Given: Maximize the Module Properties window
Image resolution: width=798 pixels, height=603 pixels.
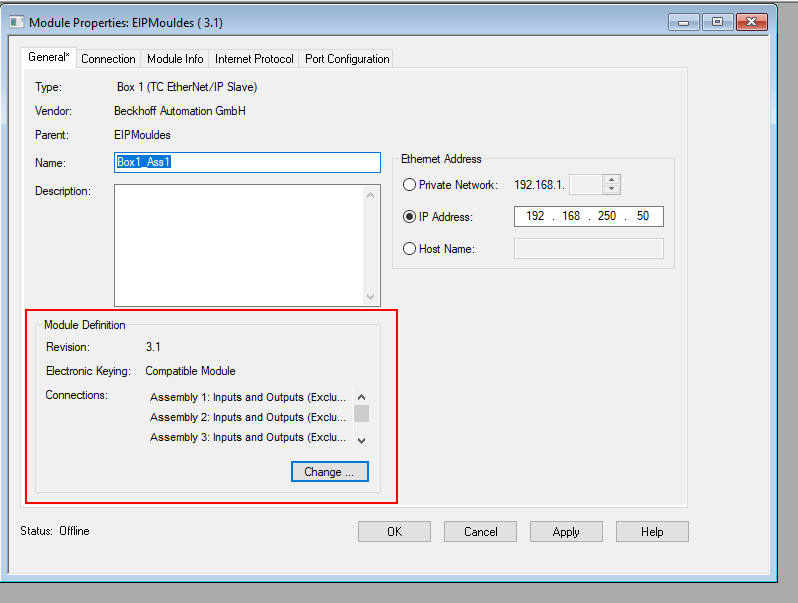Looking at the screenshot, I should (x=718, y=22).
